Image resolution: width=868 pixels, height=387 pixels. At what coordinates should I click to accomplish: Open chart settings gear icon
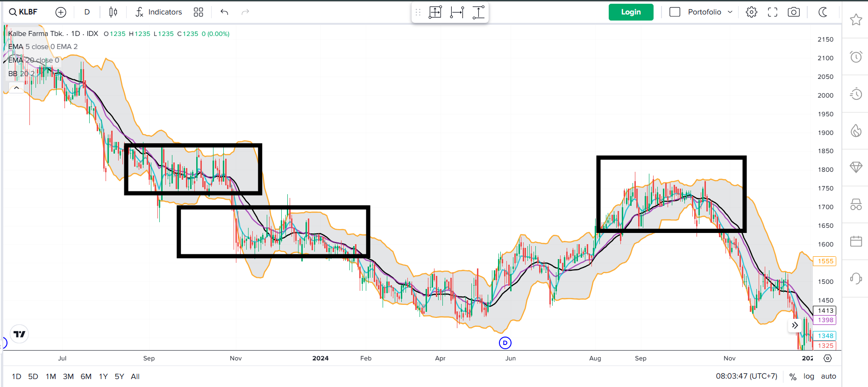751,12
